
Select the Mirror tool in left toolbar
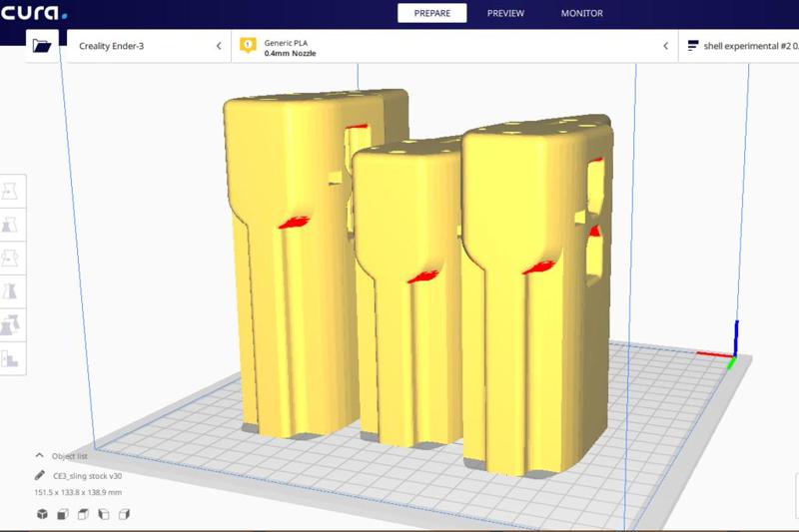(10, 291)
